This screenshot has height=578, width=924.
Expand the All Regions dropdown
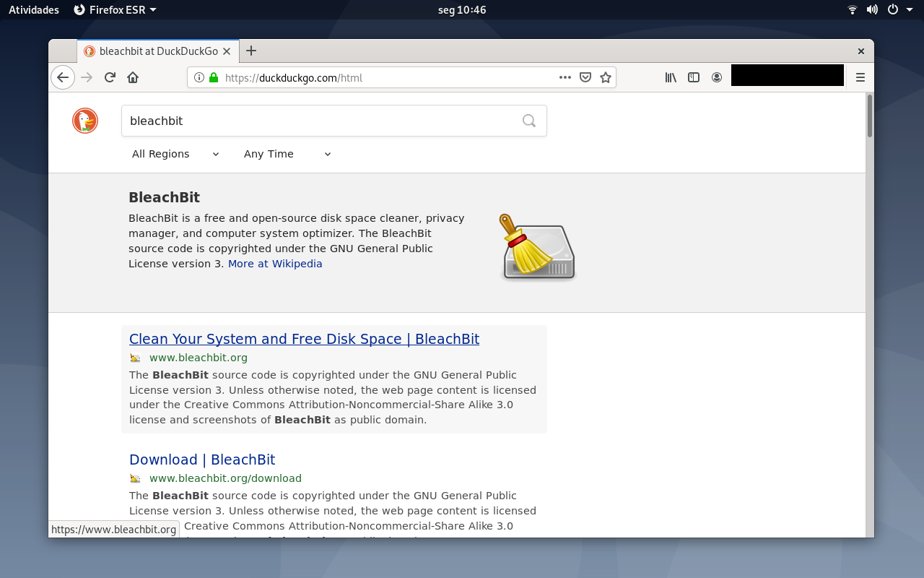176,154
